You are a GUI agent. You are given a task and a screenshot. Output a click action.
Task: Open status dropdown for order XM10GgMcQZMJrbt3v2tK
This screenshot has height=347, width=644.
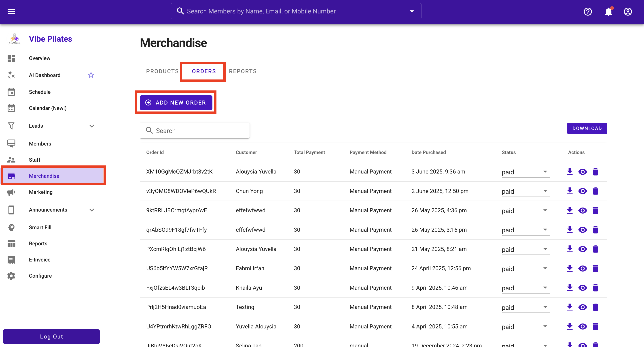[x=525, y=172]
